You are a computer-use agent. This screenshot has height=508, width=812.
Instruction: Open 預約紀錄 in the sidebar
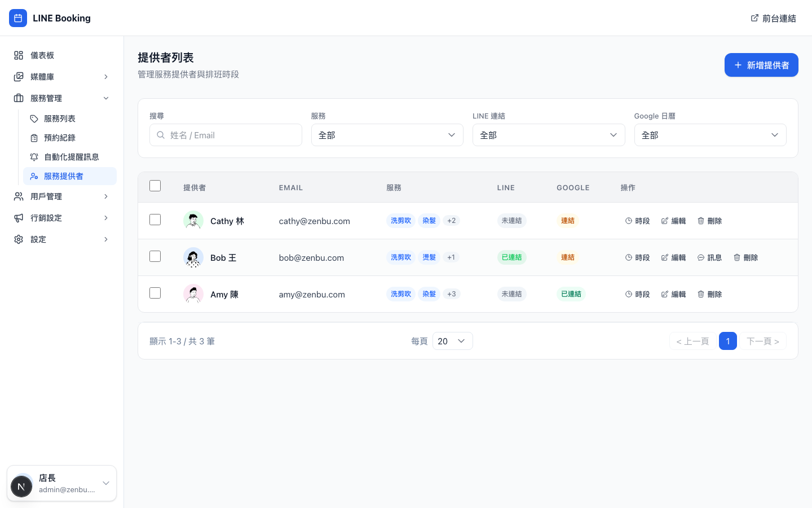(60, 138)
